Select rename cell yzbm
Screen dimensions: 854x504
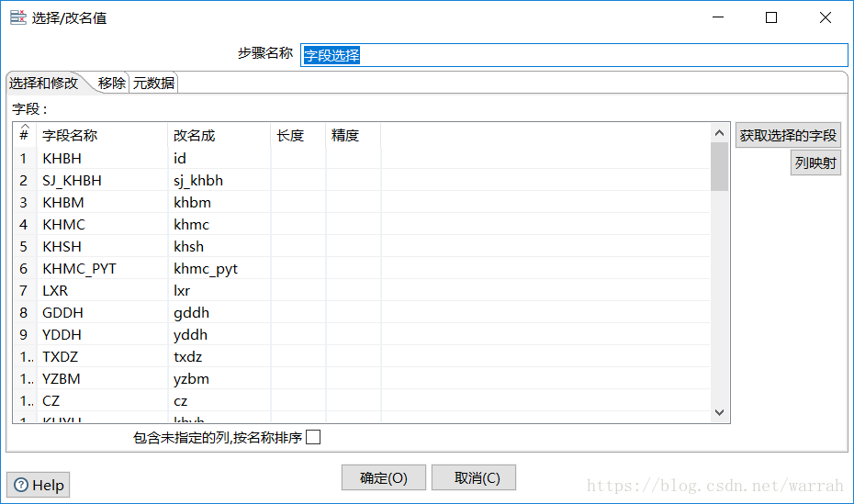[219, 378]
